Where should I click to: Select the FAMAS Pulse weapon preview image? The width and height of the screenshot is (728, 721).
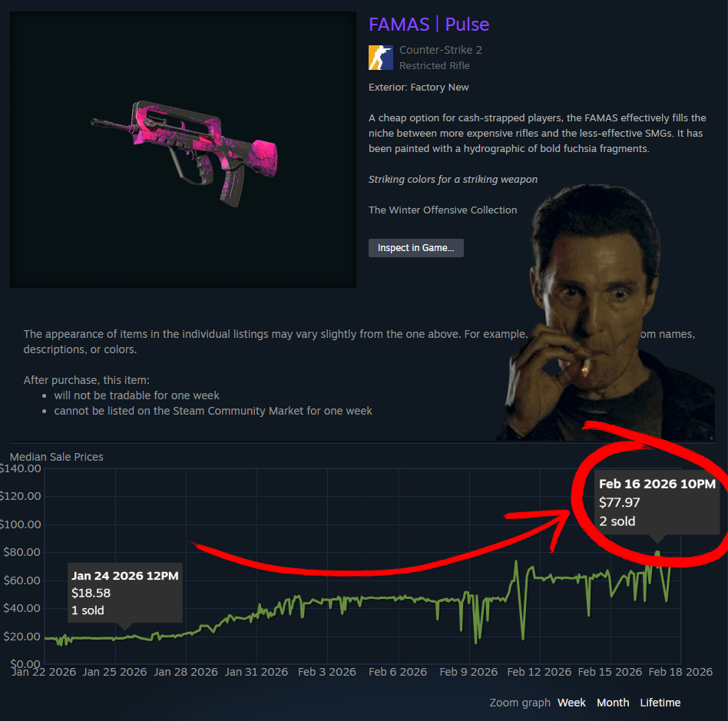click(x=183, y=150)
